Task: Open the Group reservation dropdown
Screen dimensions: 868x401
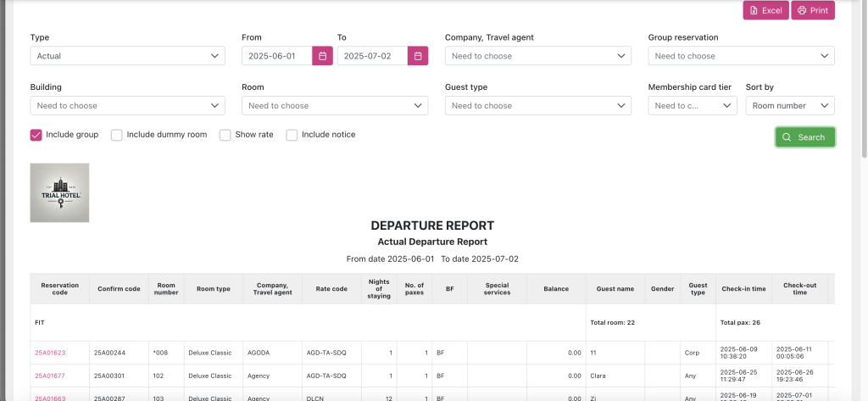Action: [741, 56]
